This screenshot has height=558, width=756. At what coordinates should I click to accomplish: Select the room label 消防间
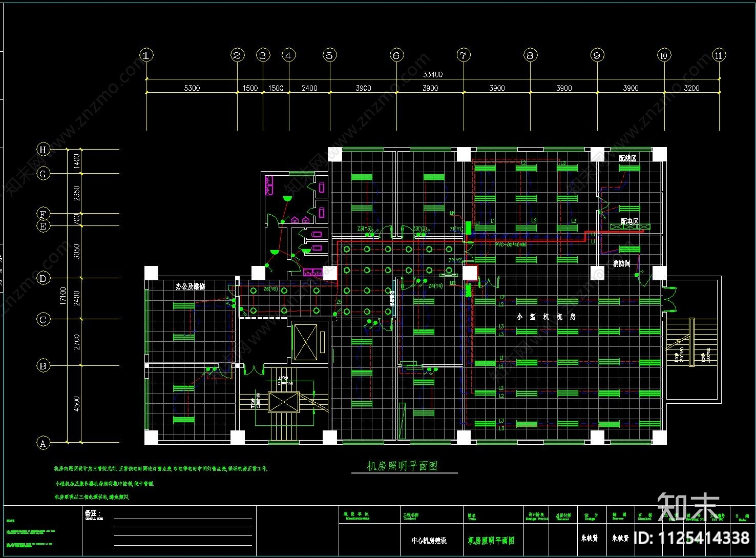pyautogui.click(x=622, y=264)
